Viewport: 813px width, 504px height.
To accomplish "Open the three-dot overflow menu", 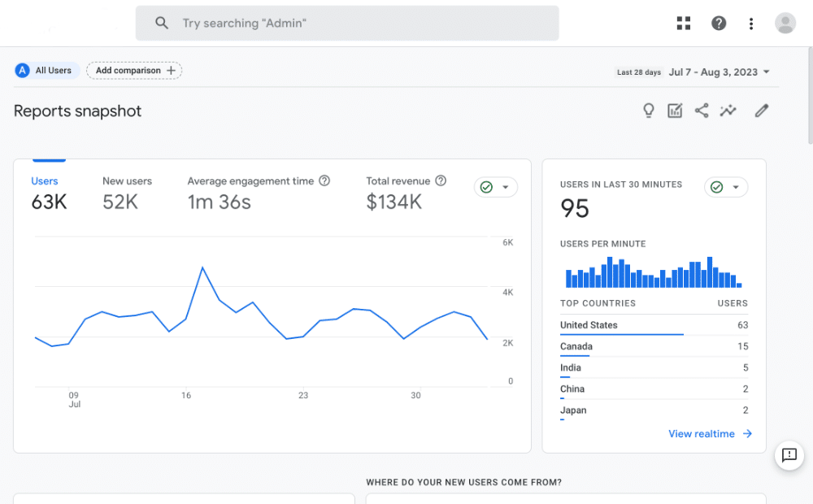I will coord(751,23).
